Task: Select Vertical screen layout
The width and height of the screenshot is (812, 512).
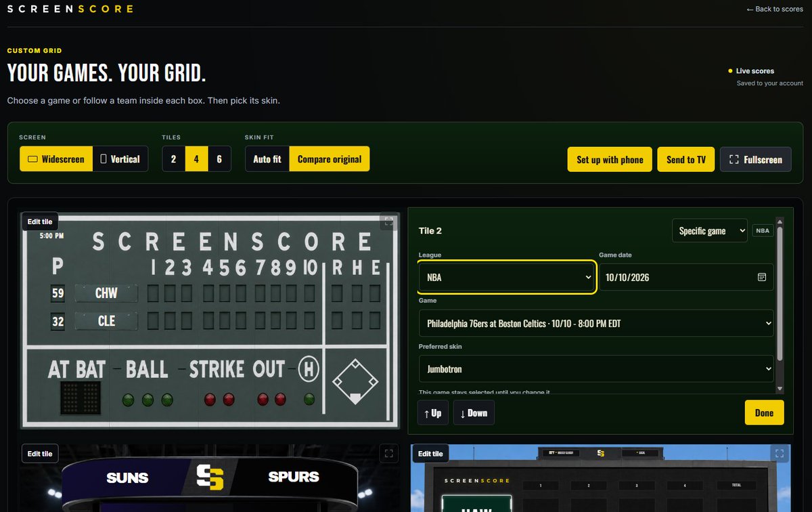Action: [120, 159]
